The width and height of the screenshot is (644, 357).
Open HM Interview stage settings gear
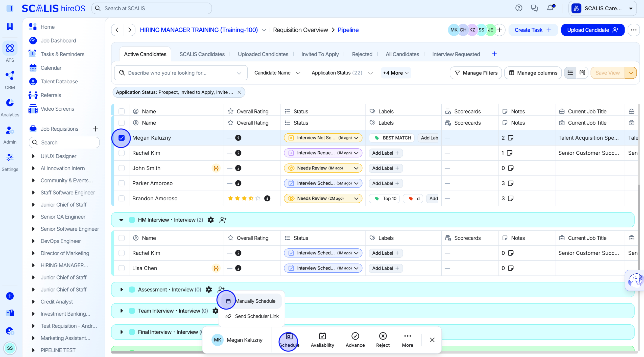pos(210,220)
